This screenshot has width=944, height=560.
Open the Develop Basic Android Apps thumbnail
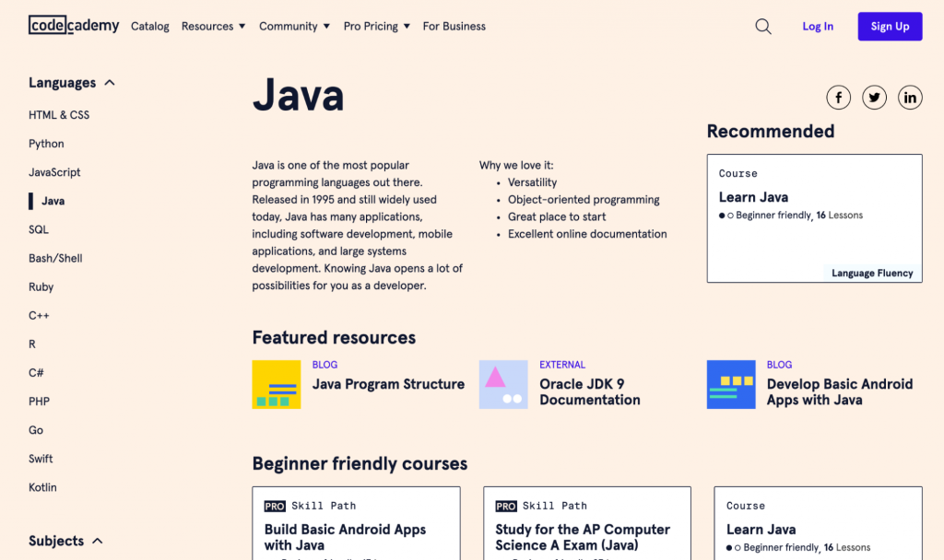click(x=731, y=383)
